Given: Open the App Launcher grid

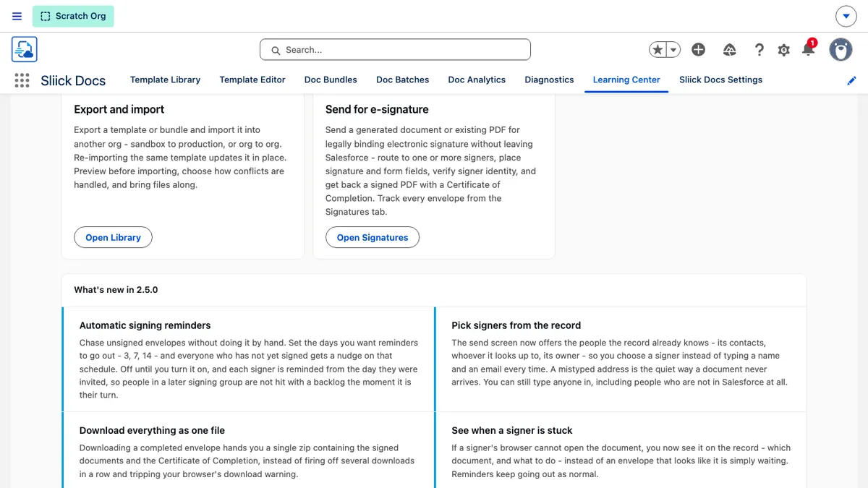Looking at the screenshot, I should click(x=22, y=80).
